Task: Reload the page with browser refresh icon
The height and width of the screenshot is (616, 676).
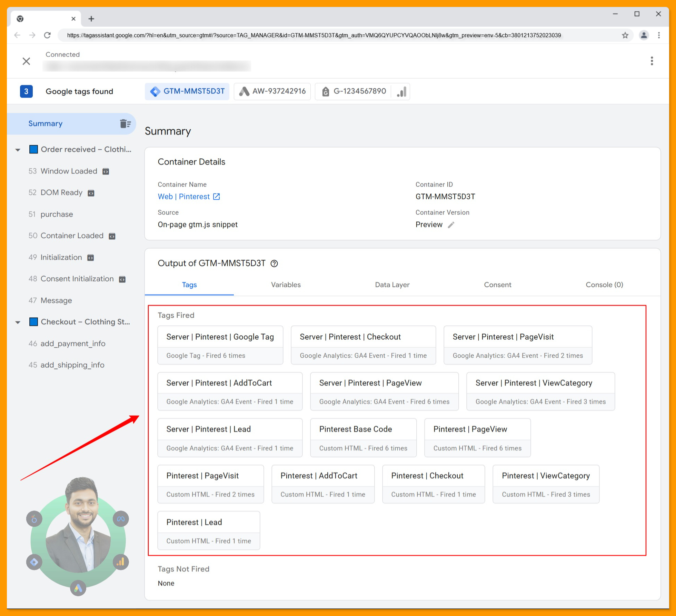Action: click(x=47, y=35)
